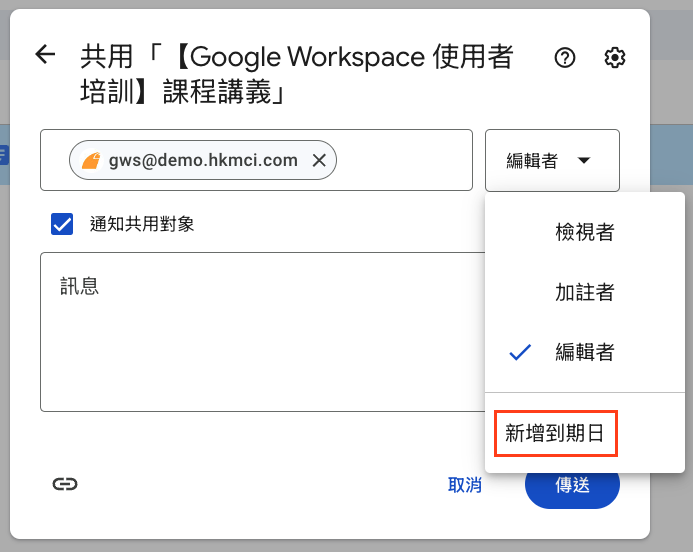Copy link using the chain icon
The height and width of the screenshot is (552, 693).
pos(65,484)
